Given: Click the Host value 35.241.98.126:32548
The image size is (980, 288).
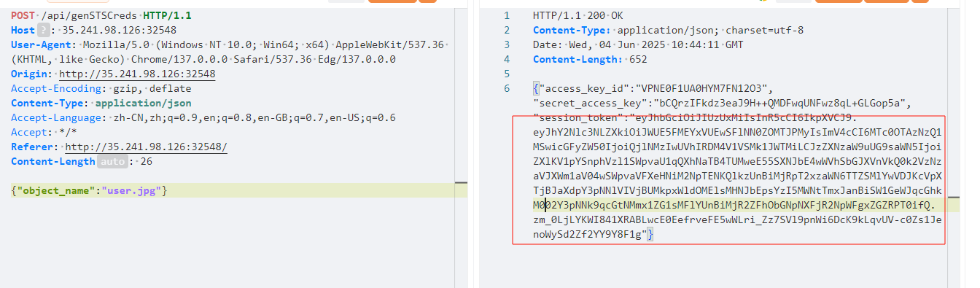Looking at the screenshot, I should (119, 31).
